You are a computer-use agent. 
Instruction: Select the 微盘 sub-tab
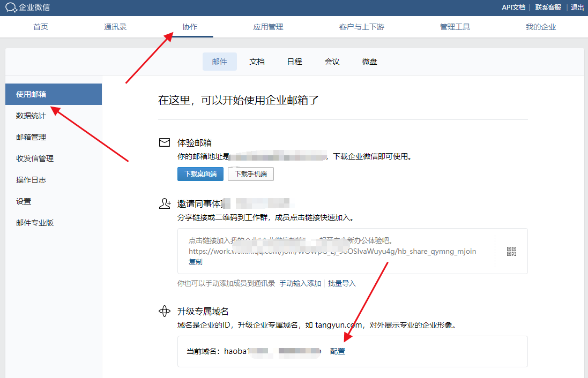(x=369, y=62)
